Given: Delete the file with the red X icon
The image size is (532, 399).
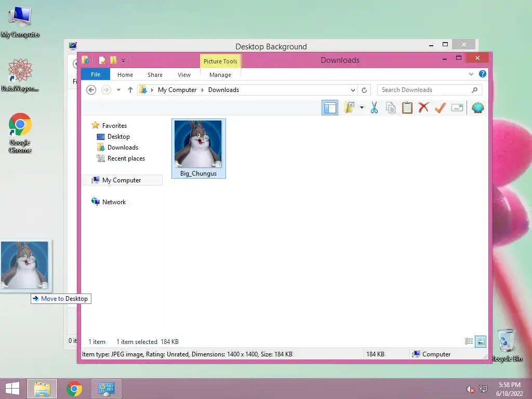Looking at the screenshot, I should pyautogui.click(x=423, y=108).
